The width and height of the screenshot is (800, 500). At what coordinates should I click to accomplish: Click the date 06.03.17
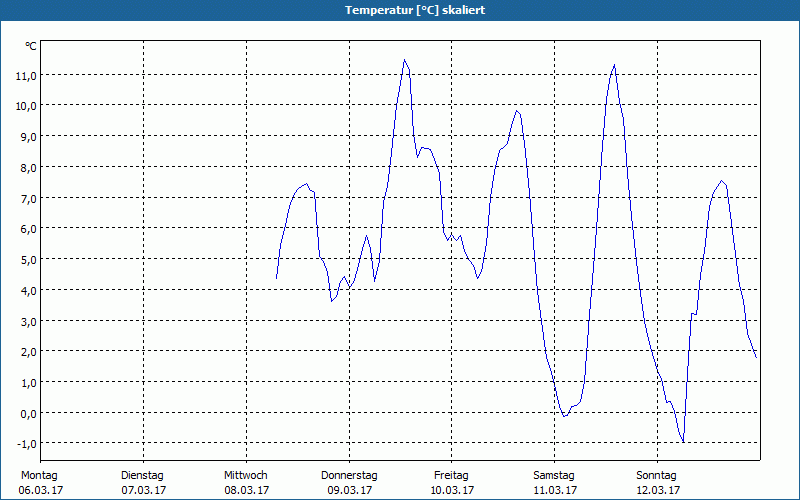pyautogui.click(x=41, y=490)
